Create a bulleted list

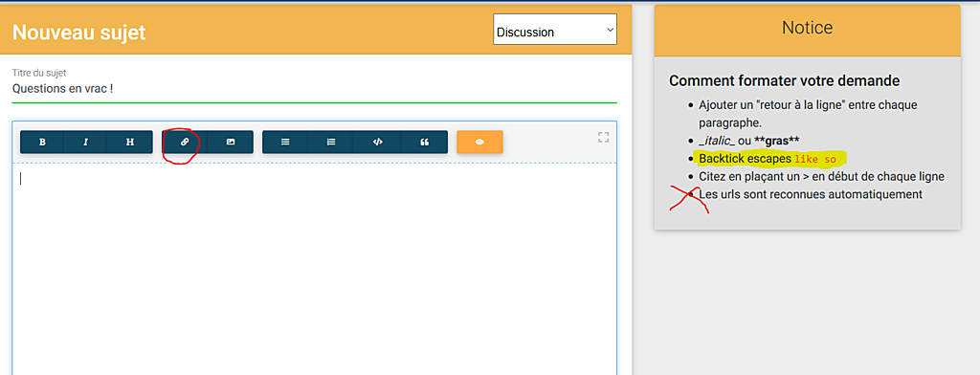pos(285,142)
